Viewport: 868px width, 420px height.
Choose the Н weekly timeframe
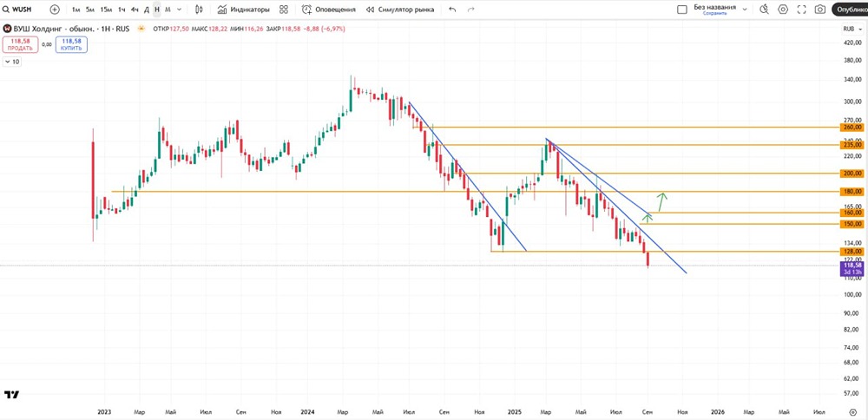(x=157, y=10)
